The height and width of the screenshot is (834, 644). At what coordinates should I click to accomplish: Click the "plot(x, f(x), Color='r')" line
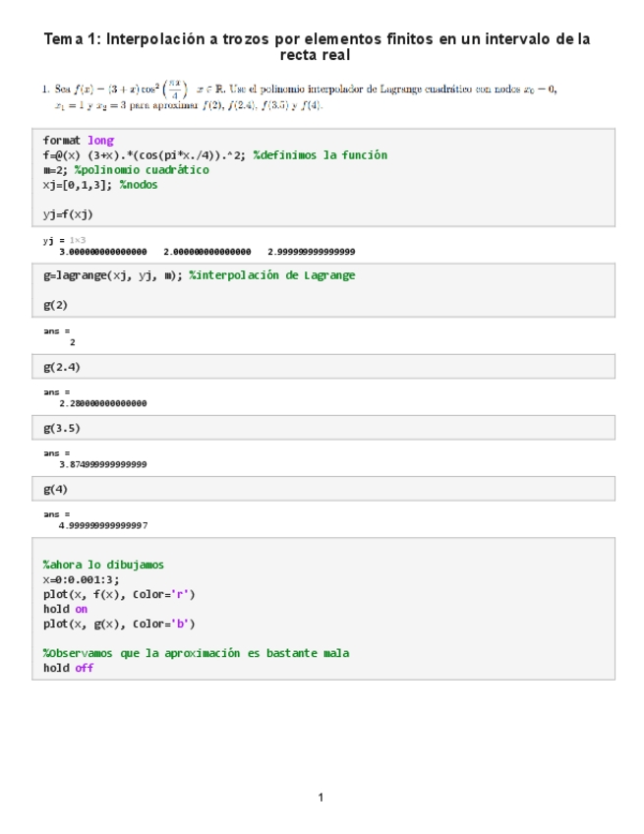[x=119, y=594]
